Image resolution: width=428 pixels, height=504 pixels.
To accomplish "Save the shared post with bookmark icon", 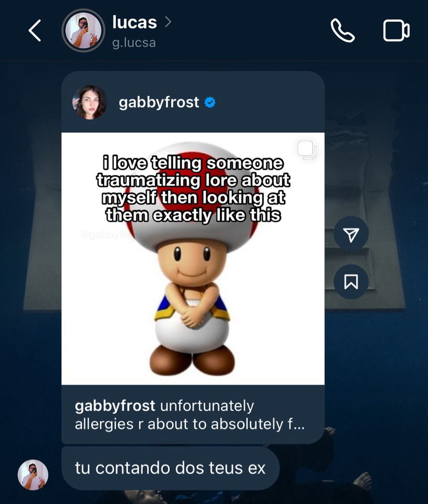I will (351, 282).
